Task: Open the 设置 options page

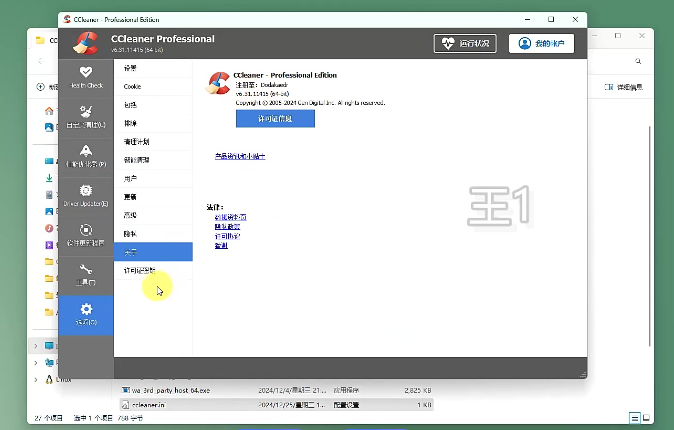Action: [x=153, y=68]
